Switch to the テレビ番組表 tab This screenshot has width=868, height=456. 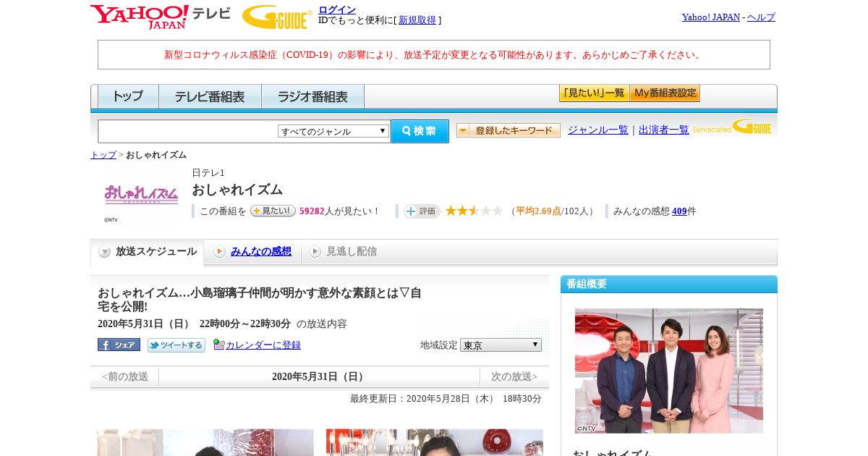[x=210, y=96]
